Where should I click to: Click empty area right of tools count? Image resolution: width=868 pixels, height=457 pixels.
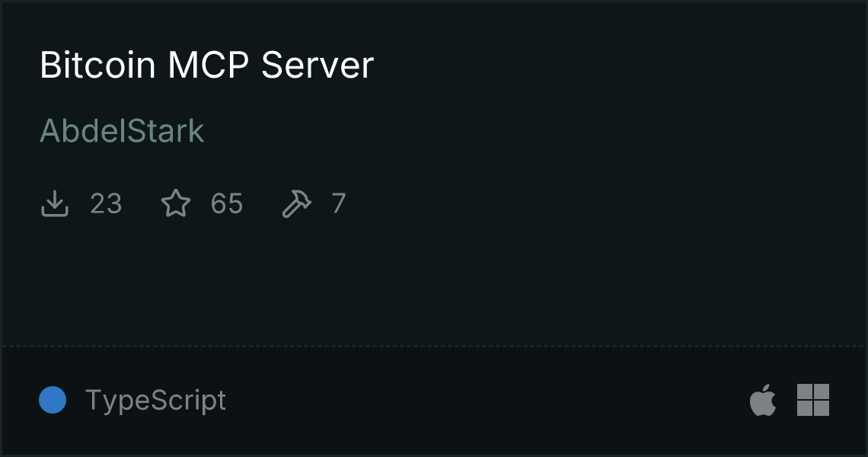603,203
